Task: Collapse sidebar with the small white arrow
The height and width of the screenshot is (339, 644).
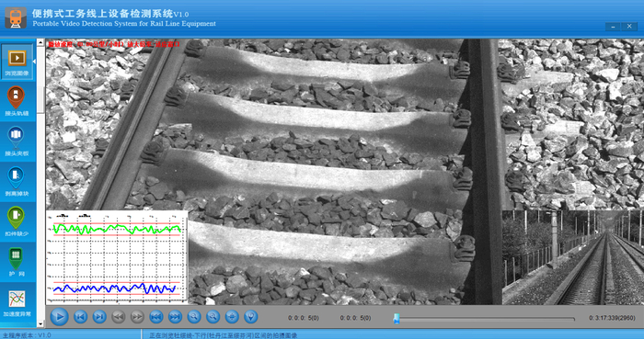Action: click(x=35, y=62)
